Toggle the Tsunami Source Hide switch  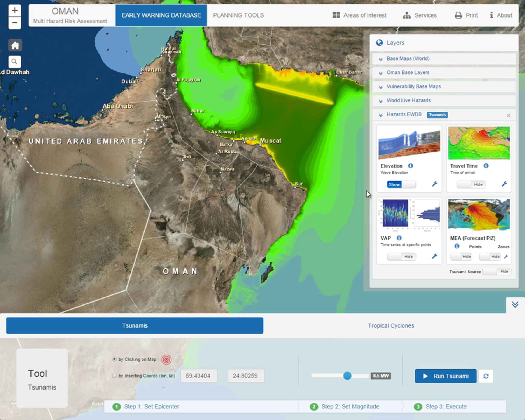[497, 271]
